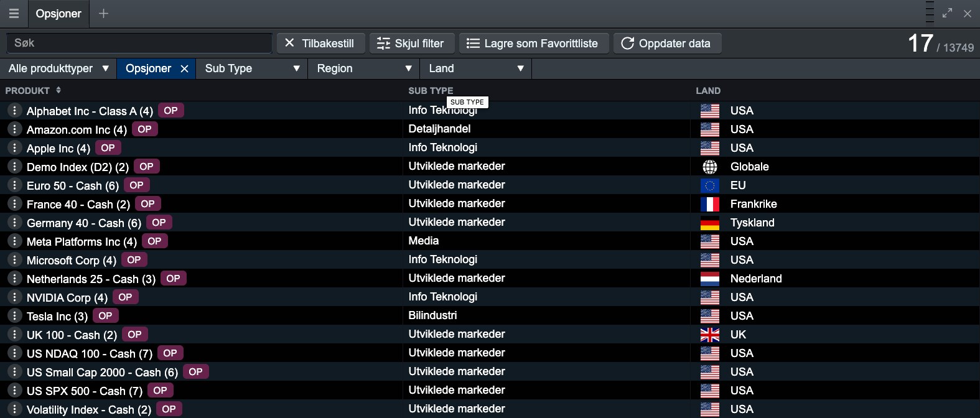
Task: Open row menu for Euro 50 - Cash
Action: (x=14, y=185)
